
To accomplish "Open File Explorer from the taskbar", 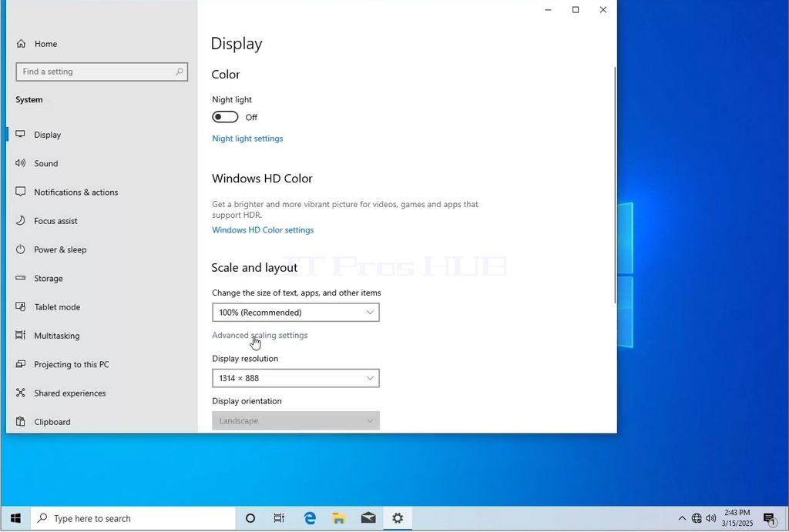I will pyautogui.click(x=339, y=518).
